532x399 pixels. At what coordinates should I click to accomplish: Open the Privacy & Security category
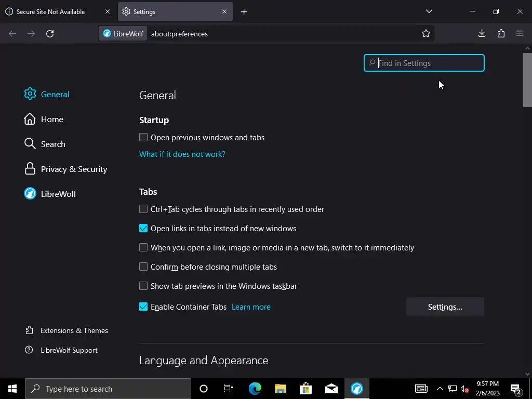(66, 169)
